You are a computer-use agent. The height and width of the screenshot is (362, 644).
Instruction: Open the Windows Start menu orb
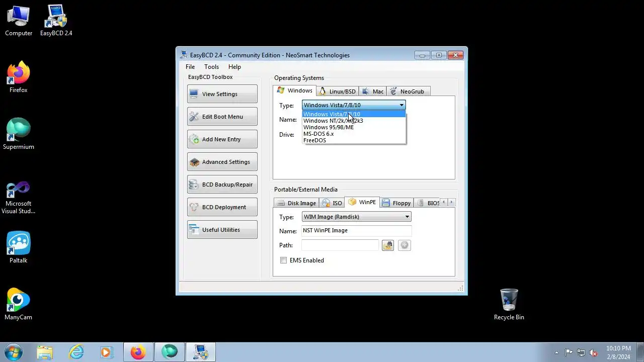[x=13, y=352]
